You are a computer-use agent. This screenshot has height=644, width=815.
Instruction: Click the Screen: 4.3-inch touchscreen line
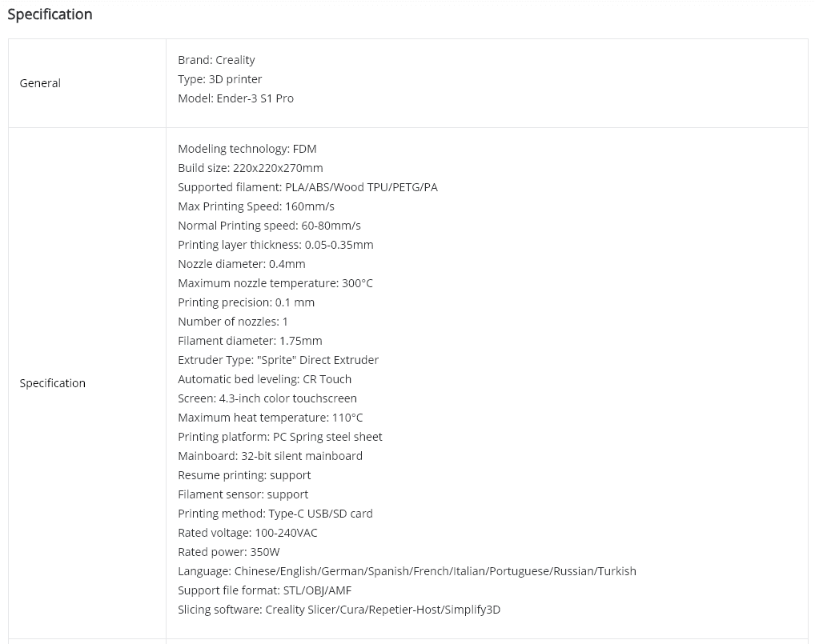[x=267, y=399]
